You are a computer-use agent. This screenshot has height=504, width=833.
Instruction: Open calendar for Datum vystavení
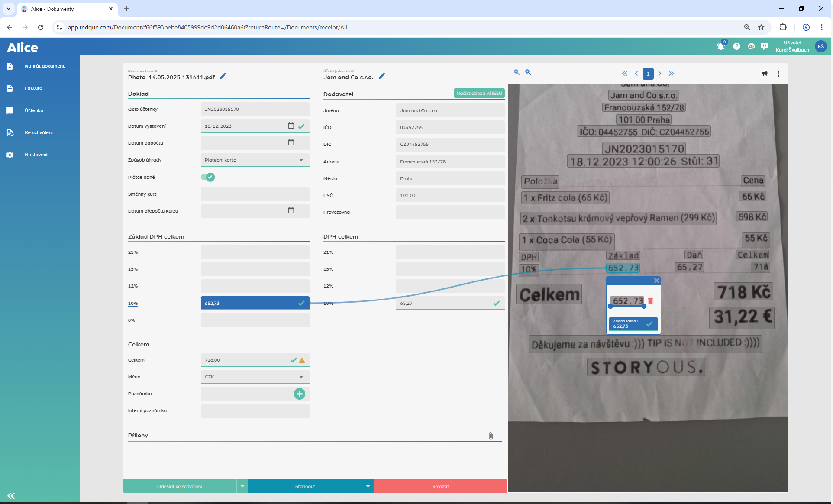pos(291,126)
